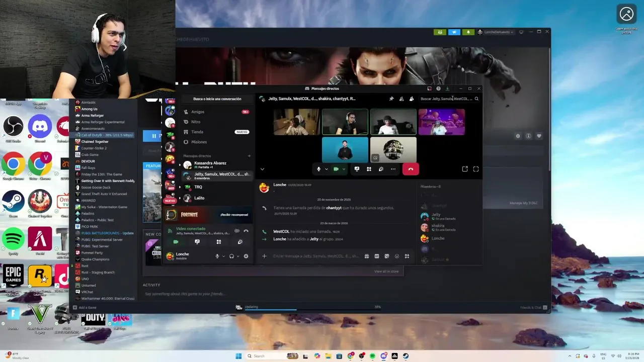The width and height of the screenshot is (644, 362).
Task: Select Chained Together in Steam library list
Action: [x=105, y=141]
